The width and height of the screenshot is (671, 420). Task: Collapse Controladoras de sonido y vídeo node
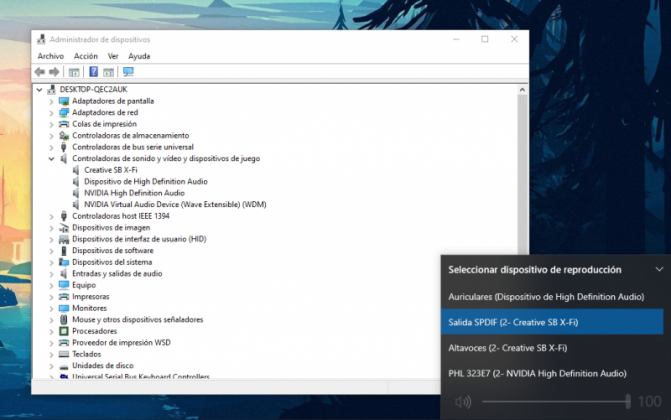51,158
